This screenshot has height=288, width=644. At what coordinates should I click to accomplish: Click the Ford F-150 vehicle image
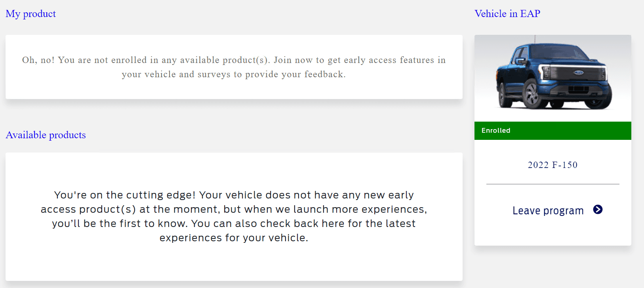tap(553, 77)
